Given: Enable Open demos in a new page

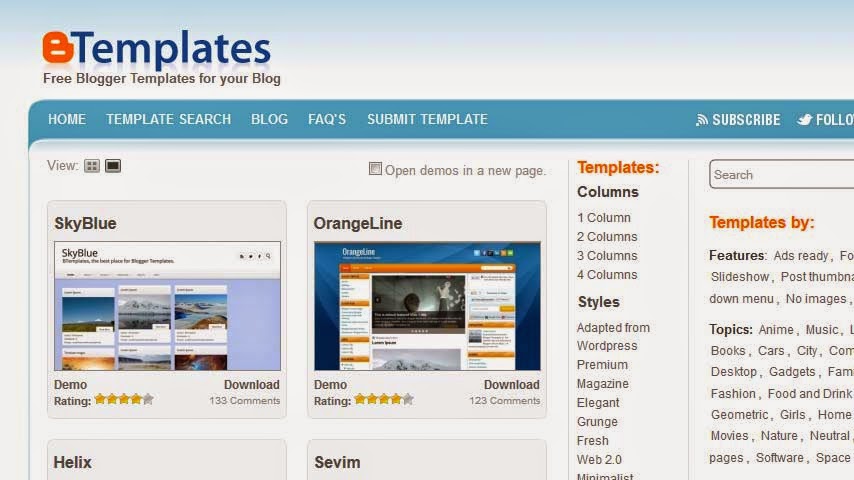Looking at the screenshot, I should pyautogui.click(x=375, y=169).
